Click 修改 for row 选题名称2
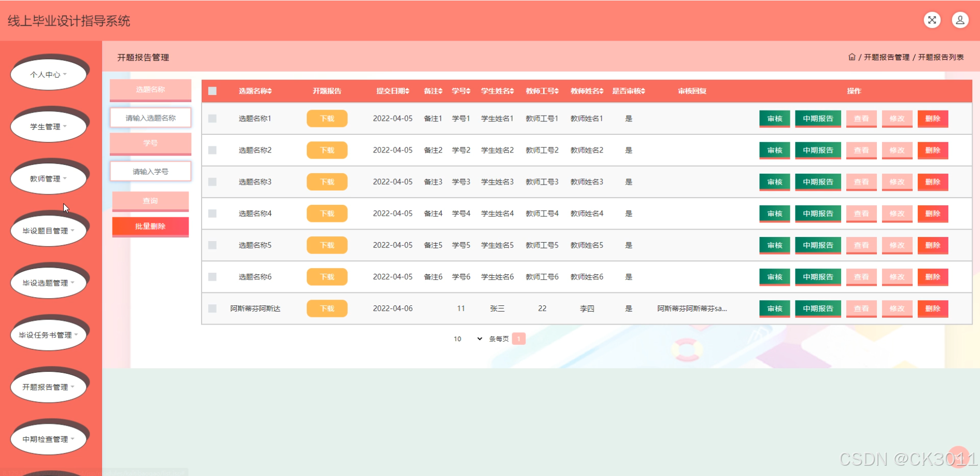The height and width of the screenshot is (476, 980). (x=897, y=150)
